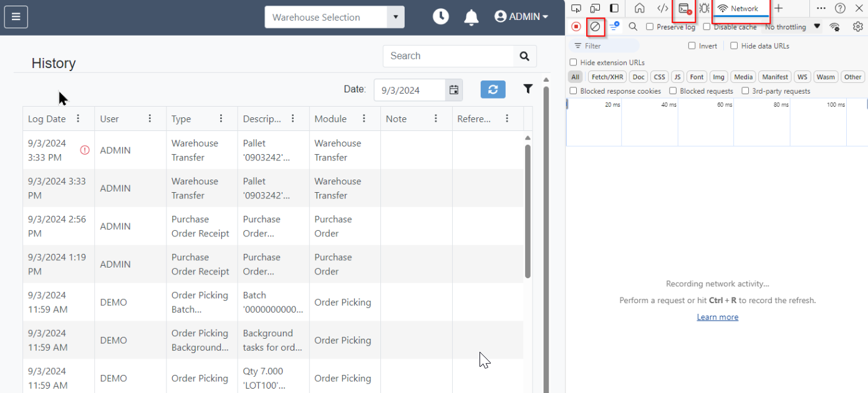Open the DevTools Welcome home tab
Image resolution: width=868 pixels, height=393 pixels.
(639, 8)
